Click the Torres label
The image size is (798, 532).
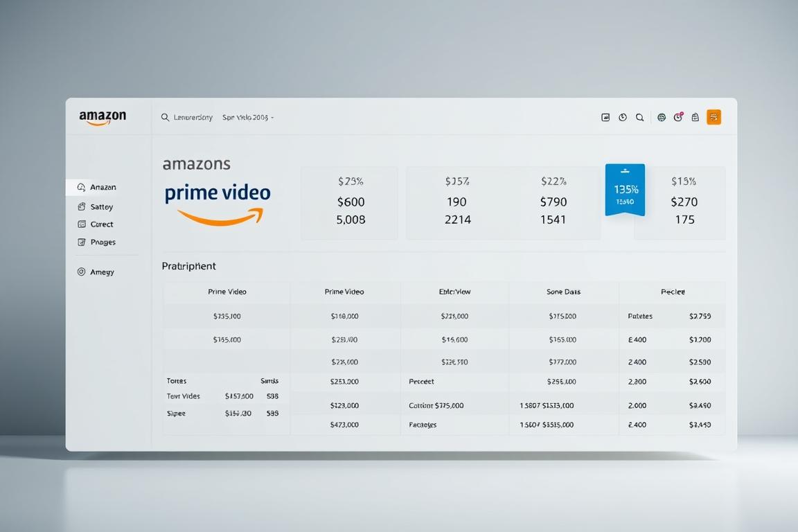177,381
